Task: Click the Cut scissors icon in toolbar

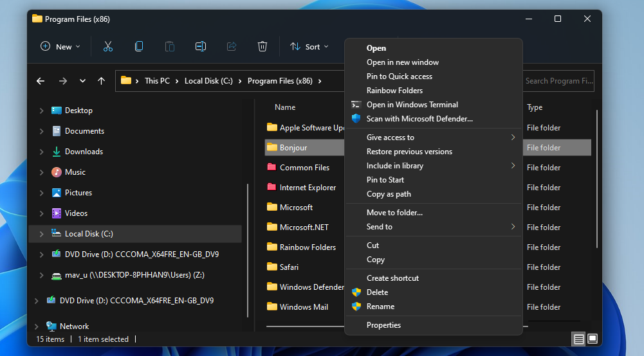Action: click(108, 47)
